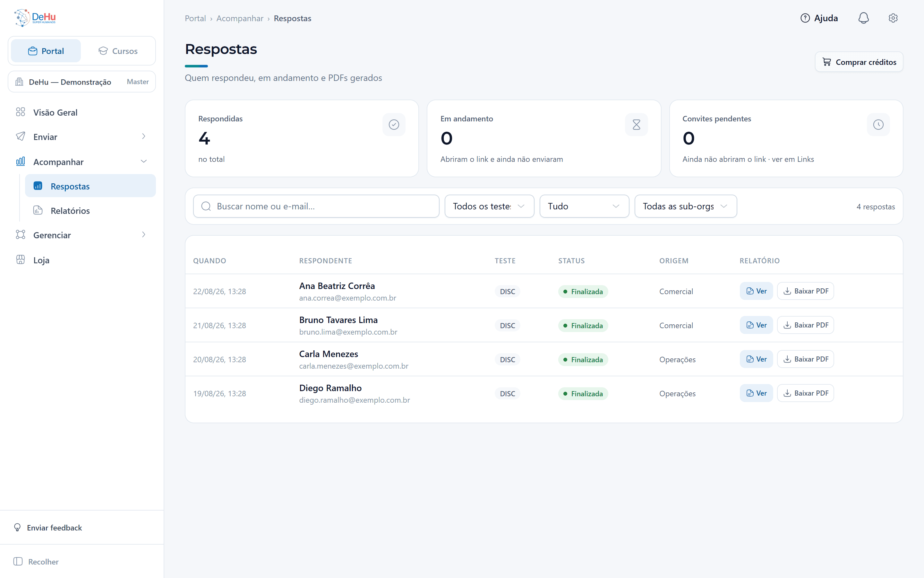This screenshot has width=924, height=578.
Task: Open the Loja page
Action: (x=82, y=260)
